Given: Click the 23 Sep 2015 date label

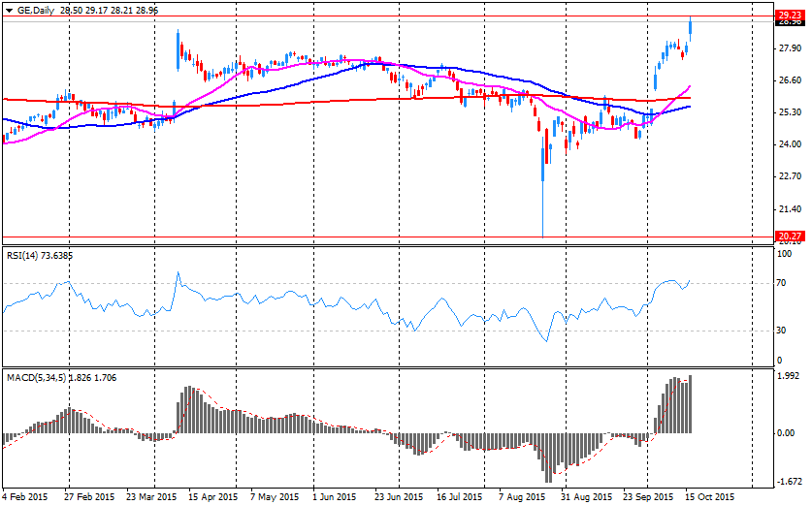Looking at the screenshot, I should (647, 497).
